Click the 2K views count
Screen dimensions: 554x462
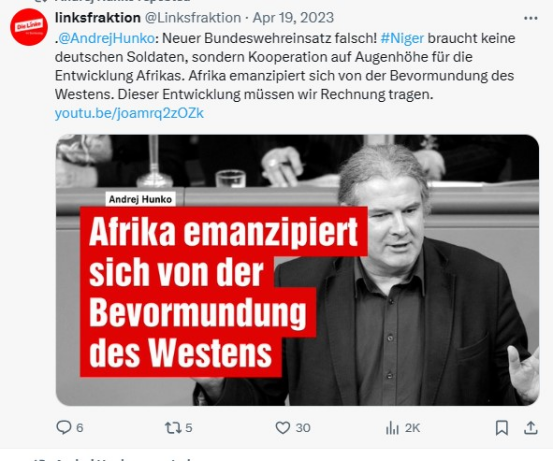(x=412, y=428)
